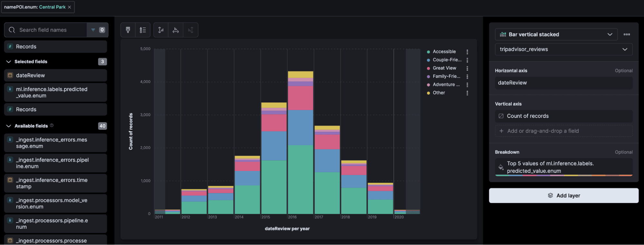This screenshot has height=245, width=644.
Task: Open the Bar vertical stacked chart type dropdown
Action: (x=556, y=34)
